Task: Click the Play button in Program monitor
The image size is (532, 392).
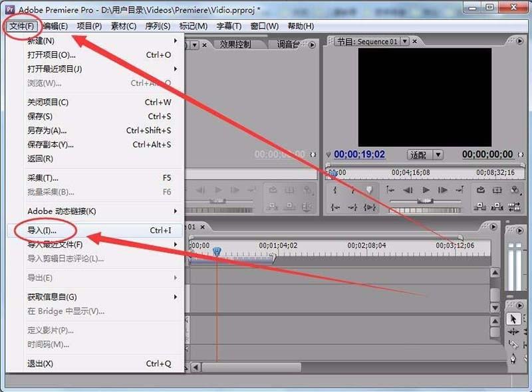Action: [425, 189]
